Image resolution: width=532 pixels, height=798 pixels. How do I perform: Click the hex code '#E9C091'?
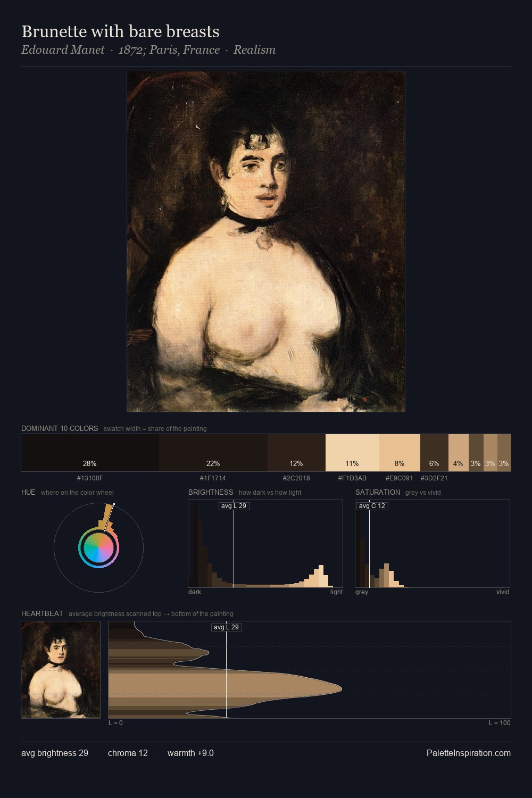pyautogui.click(x=399, y=478)
